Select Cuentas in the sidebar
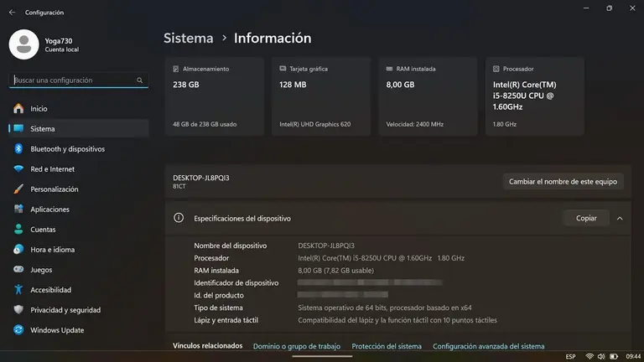The height and width of the screenshot is (362, 644). (79, 229)
